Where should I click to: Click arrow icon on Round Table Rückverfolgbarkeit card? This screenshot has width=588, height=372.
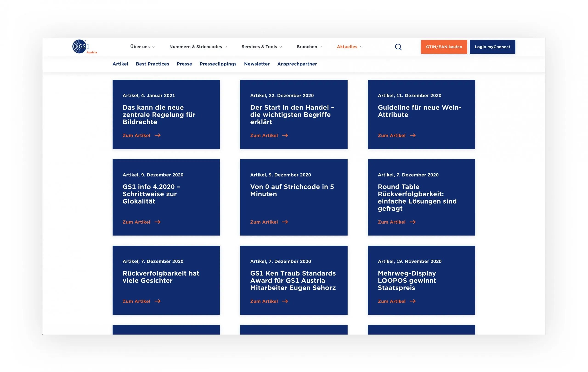(x=413, y=222)
